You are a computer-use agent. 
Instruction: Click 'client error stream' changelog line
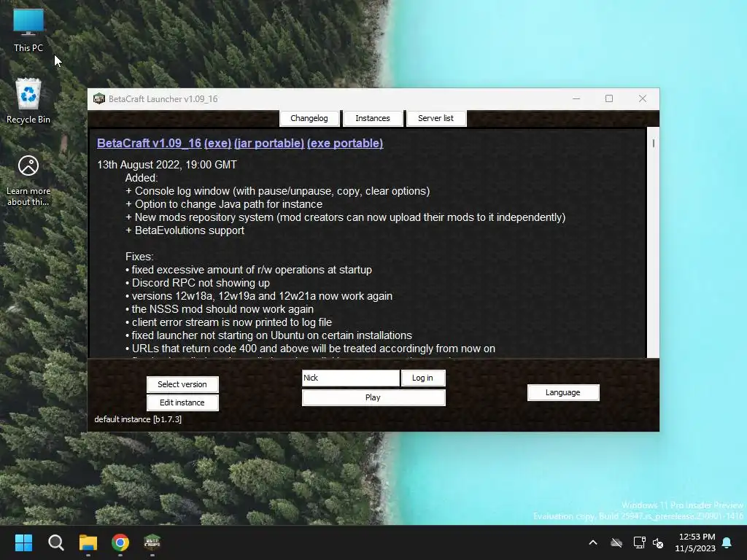pyautogui.click(x=228, y=322)
